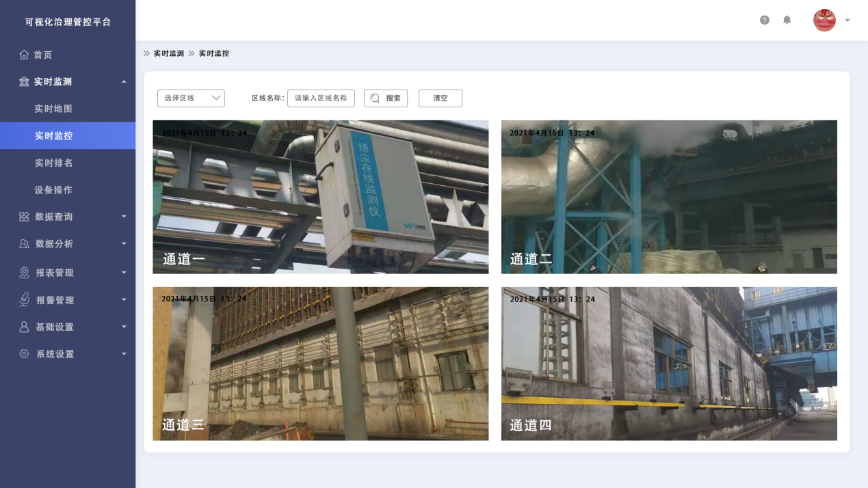This screenshot has width=868, height=488.
Task: Click the user avatar picture
Action: 824,21
